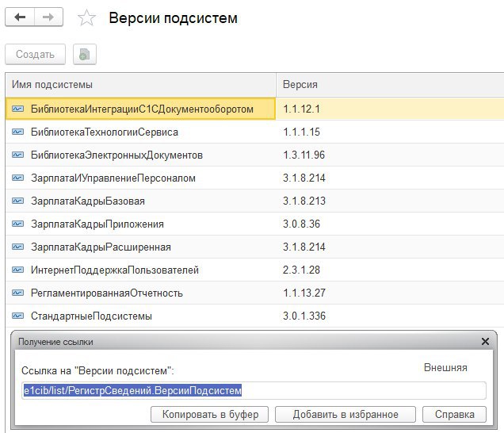Go forward with the right arrow button
The height and width of the screenshot is (433, 504).
[48, 17]
